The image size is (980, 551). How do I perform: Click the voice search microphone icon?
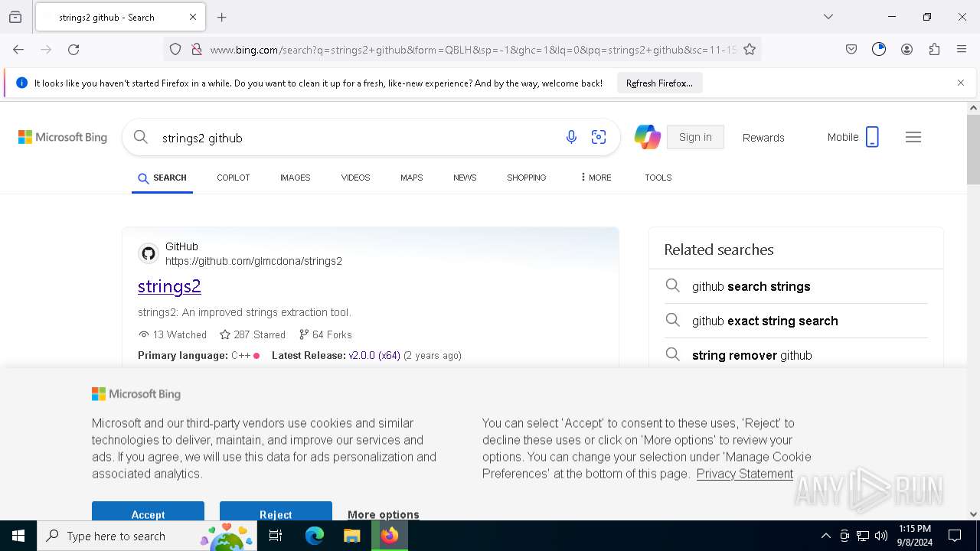pos(571,137)
